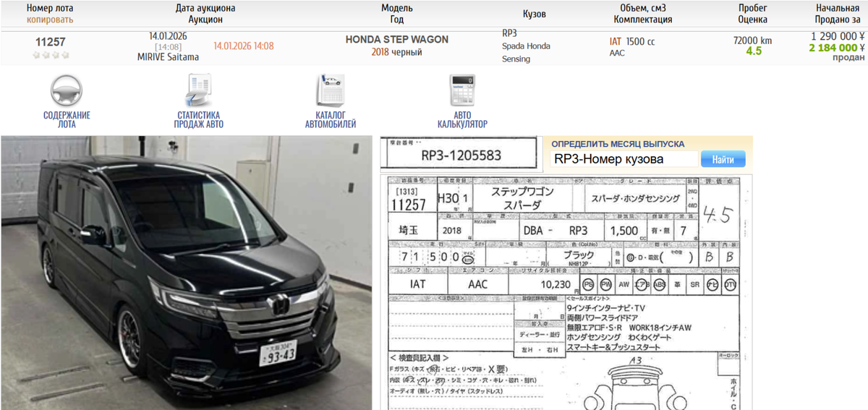Click the orange date 14.01.2026 14:08
The height and width of the screenshot is (410, 868).
(244, 46)
